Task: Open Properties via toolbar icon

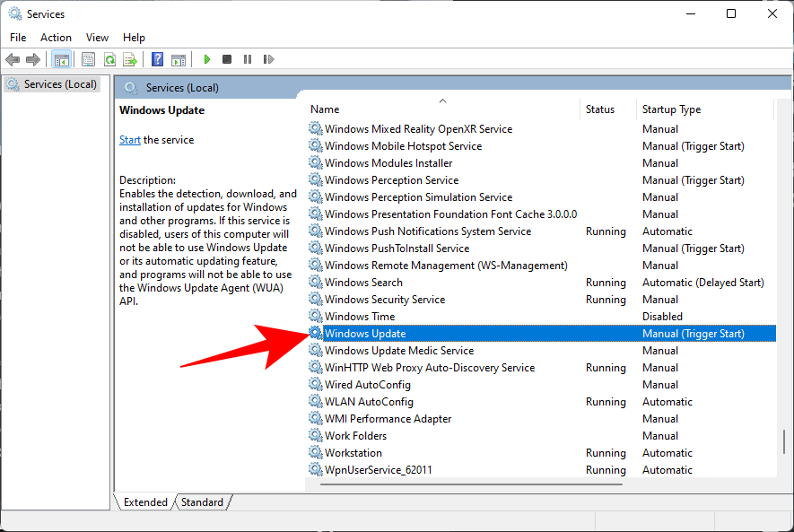Action: [x=88, y=59]
